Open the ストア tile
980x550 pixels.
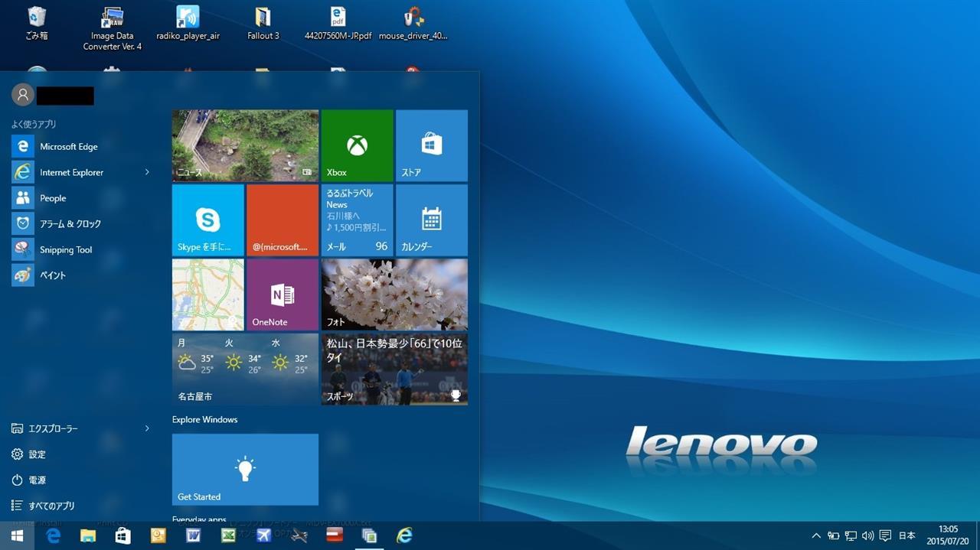(x=431, y=145)
